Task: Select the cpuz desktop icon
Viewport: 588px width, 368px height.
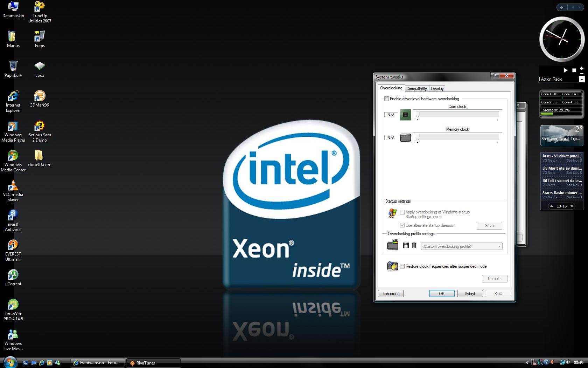Action: point(40,69)
